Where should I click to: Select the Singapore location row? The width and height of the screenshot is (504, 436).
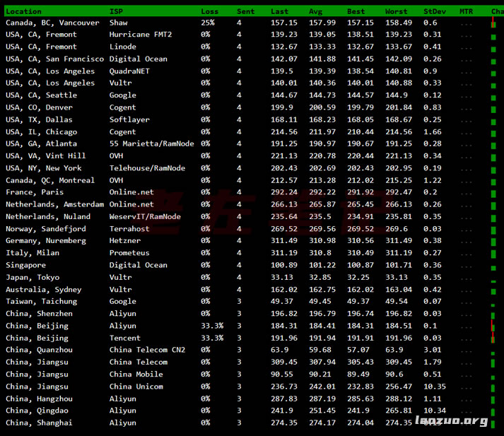pyautogui.click(x=25, y=266)
